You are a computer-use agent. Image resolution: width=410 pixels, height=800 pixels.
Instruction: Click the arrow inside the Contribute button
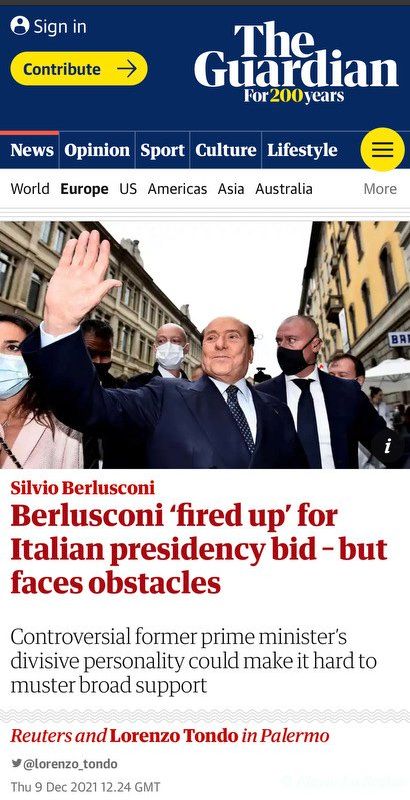click(126, 68)
